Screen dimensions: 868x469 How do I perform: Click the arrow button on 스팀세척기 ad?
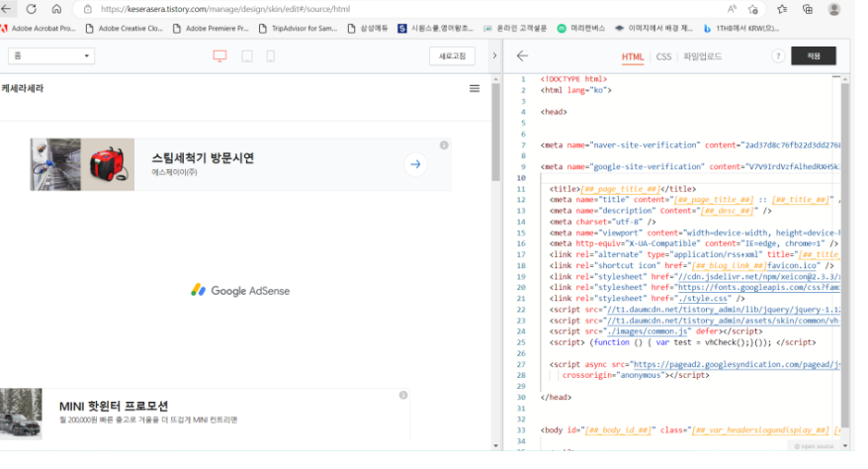click(415, 164)
